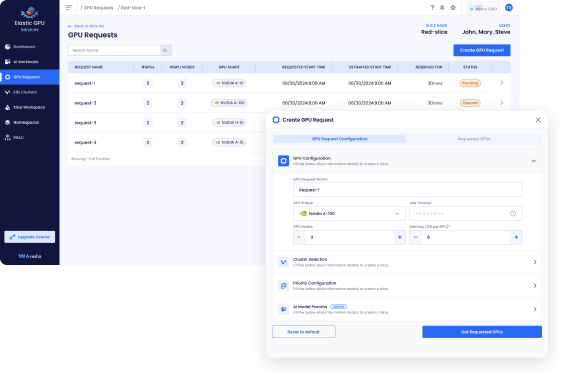
Task: Open notifications bell in top bar
Action: [x=442, y=8]
